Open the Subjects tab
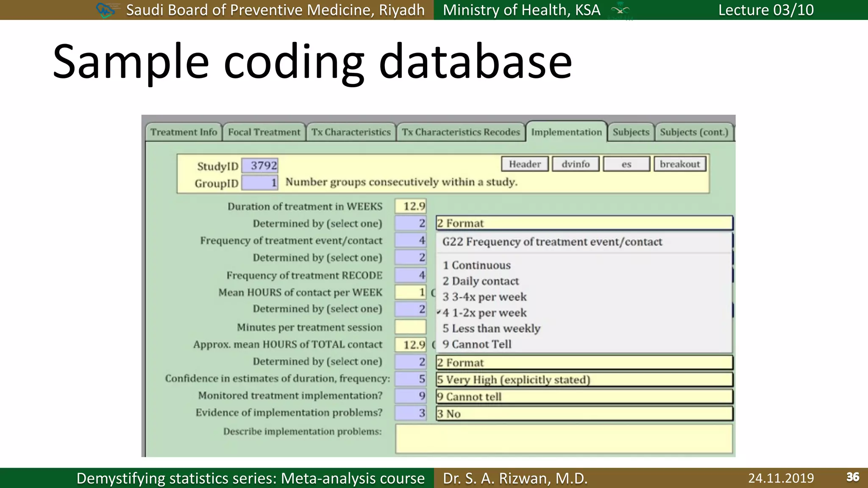868x488 pixels. [631, 132]
